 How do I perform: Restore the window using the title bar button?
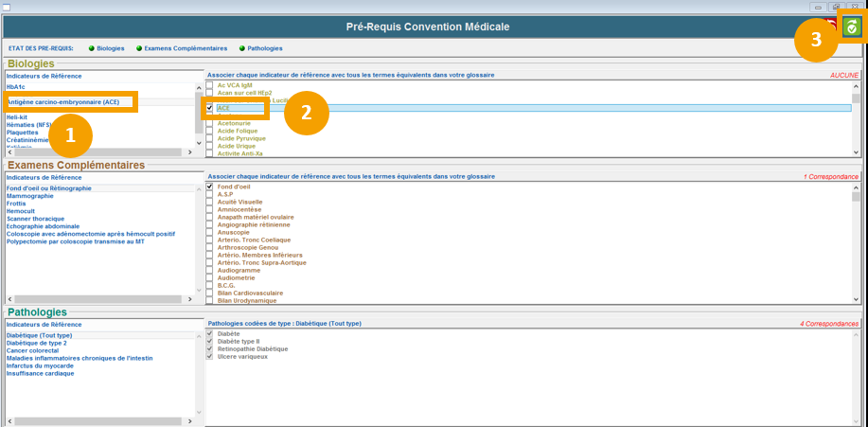pyautogui.click(x=837, y=7)
